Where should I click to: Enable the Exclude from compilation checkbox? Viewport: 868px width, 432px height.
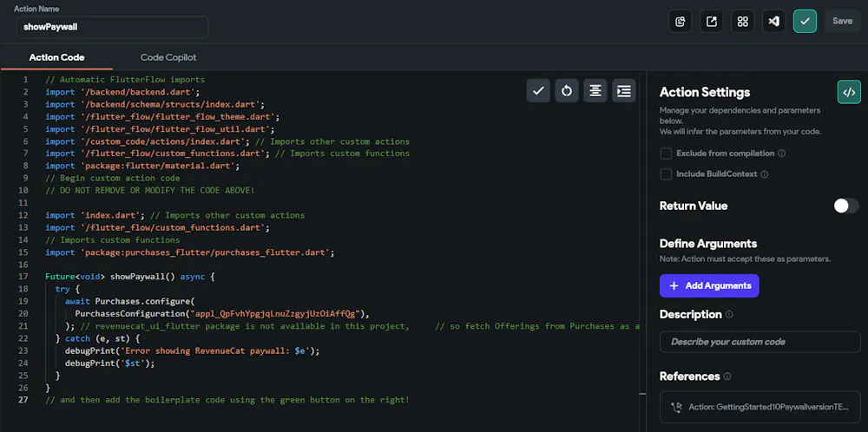pos(667,154)
